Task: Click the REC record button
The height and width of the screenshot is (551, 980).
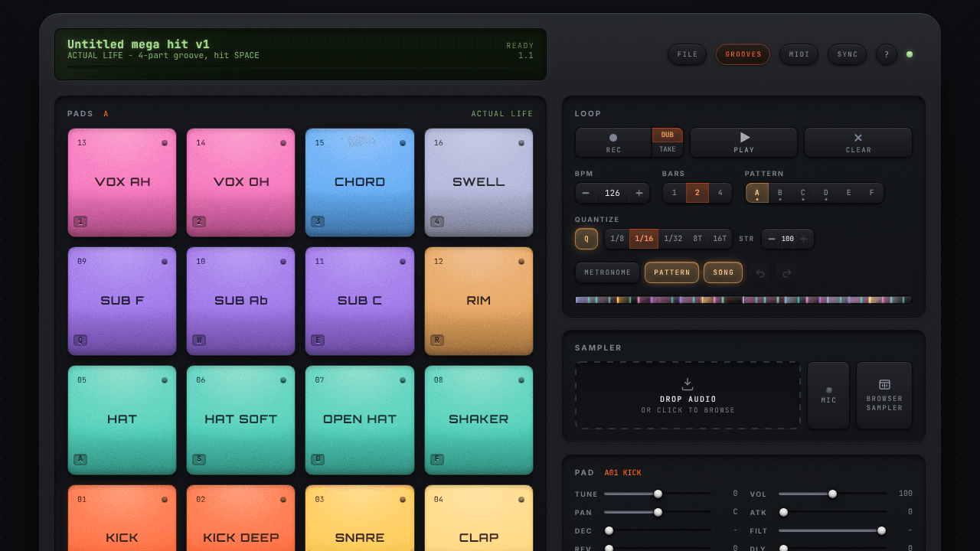Action: [613, 142]
